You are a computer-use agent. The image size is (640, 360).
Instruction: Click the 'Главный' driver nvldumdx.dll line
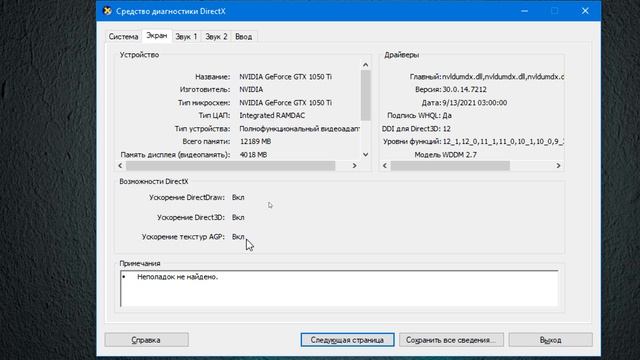(x=487, y=77)
